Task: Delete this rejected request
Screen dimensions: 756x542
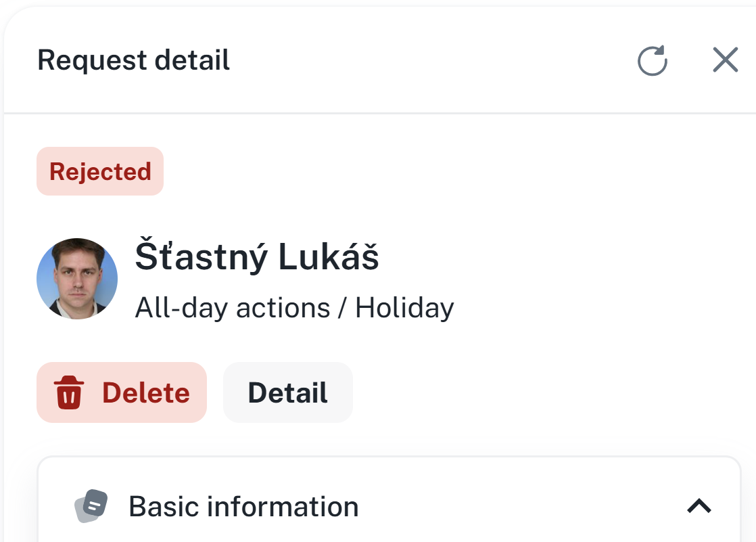Action: (x=122, y=392)
